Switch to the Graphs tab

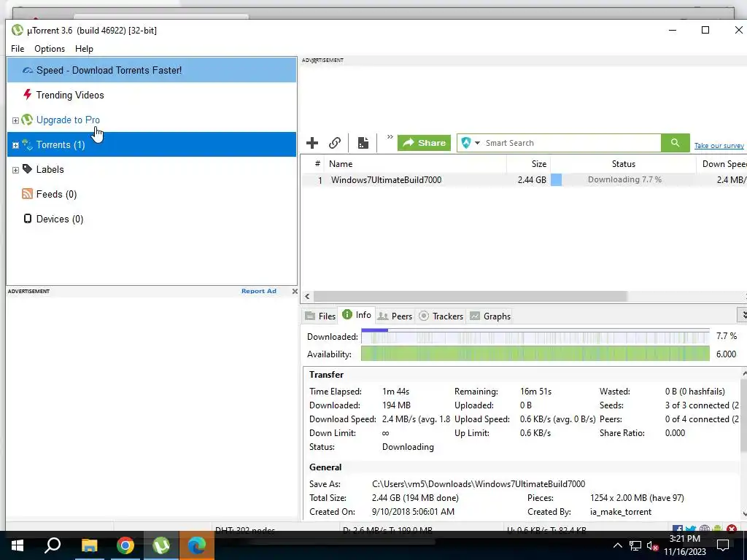[490, 316]
